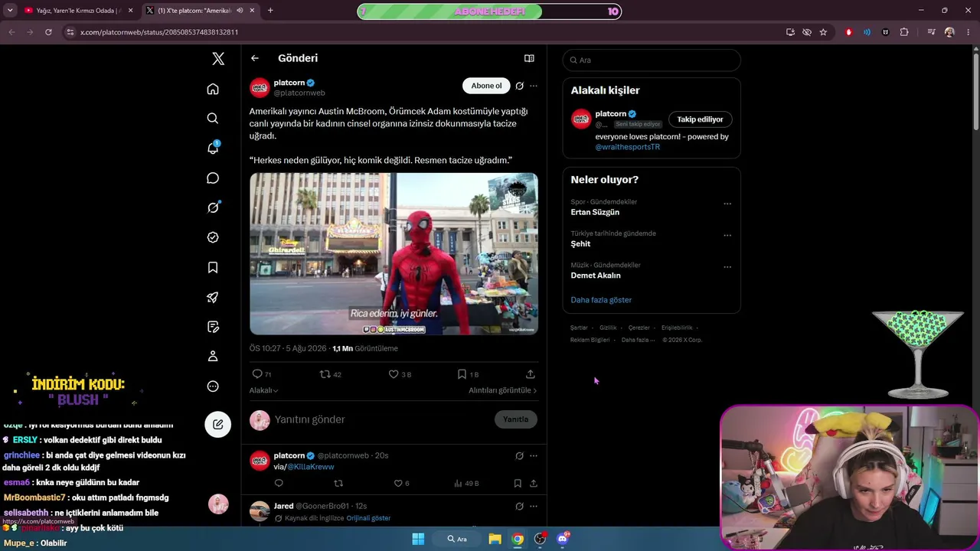This screenshot has width=980, height=551.
Task: Bookmark the main post with 1 B saves
Action: pos(468,374)
